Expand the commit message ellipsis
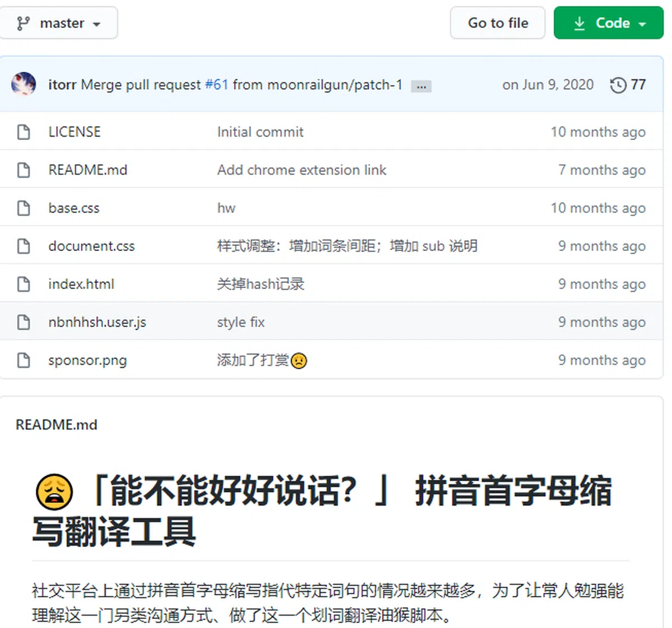This screenshot has width=672, height=628. [421, 86]
